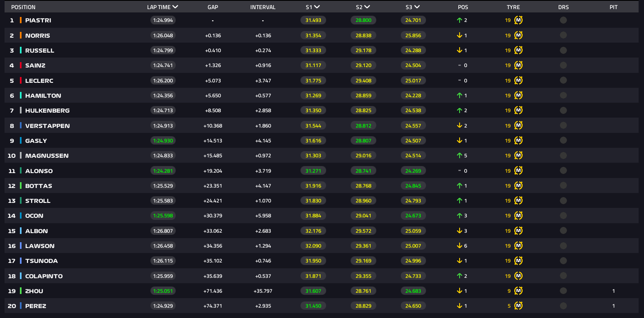644x318 pixels.
Task: Click Colapinto's green position-gained arrow
Action: click(459, 276)
